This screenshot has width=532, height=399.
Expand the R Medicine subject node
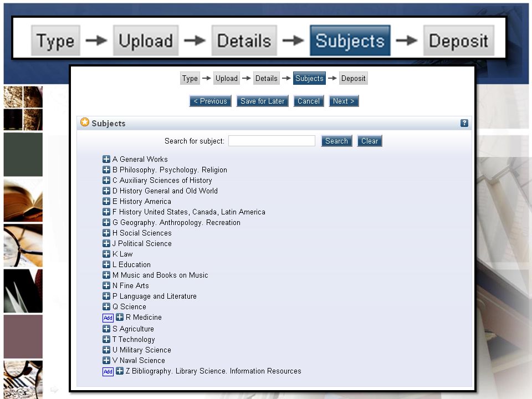pos(120,317)
